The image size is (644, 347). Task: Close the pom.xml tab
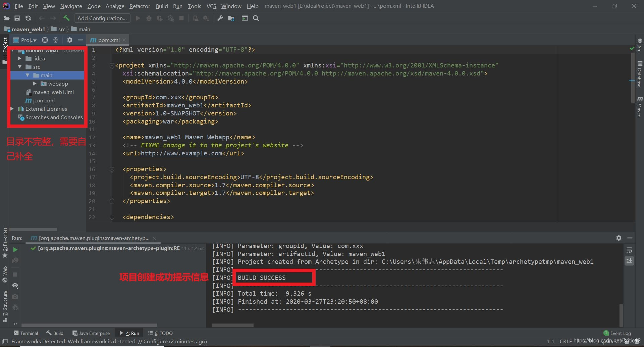(x=124, y=40)
